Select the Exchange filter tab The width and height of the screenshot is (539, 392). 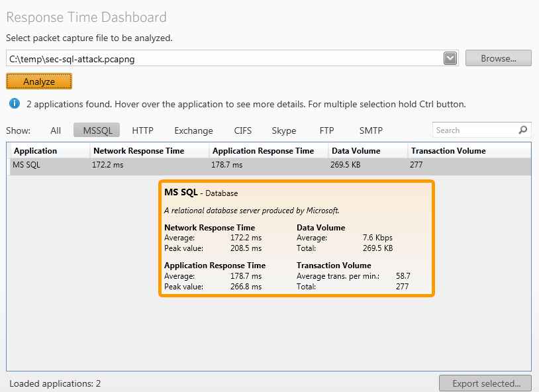(193, 130)
